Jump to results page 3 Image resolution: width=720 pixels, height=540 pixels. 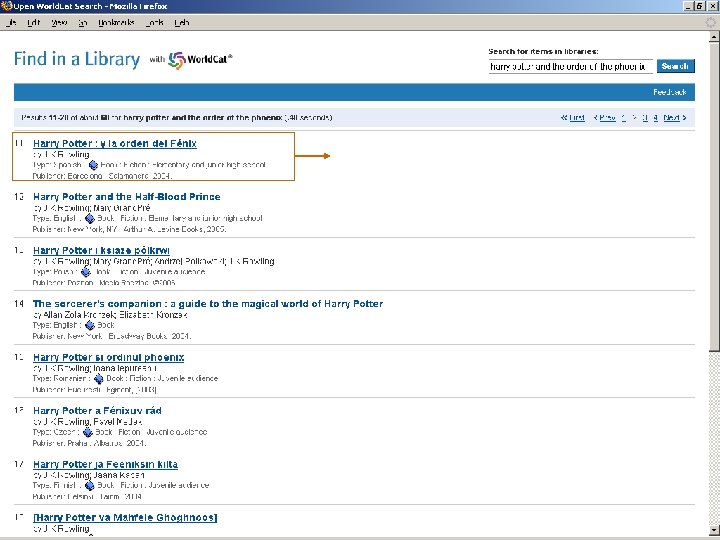click(645, 118)
